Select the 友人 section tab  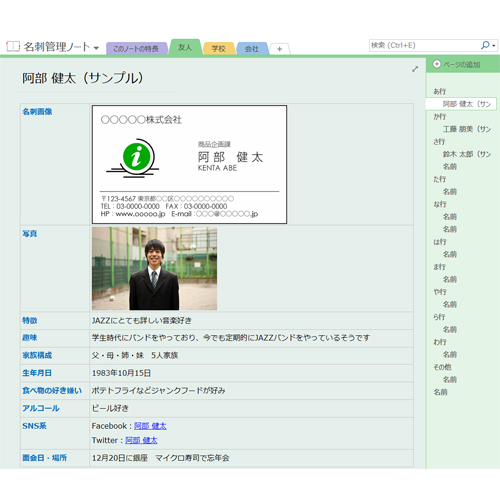[185, 47]
